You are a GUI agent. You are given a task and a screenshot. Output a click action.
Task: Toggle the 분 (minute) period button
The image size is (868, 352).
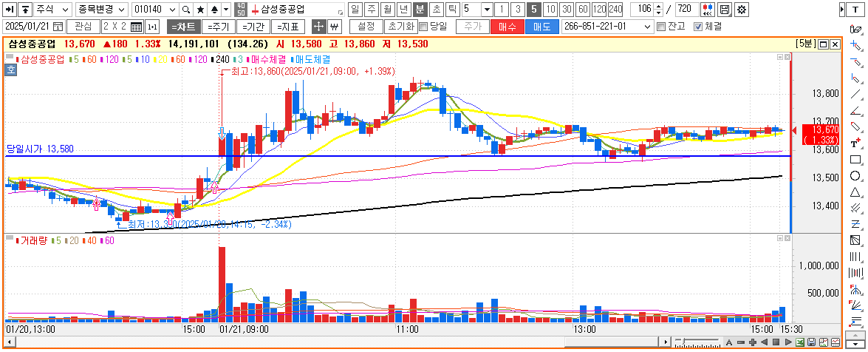[420, 10]
